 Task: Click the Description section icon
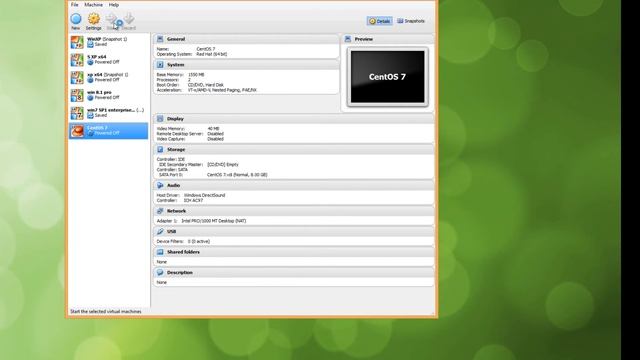click(160, 272)
